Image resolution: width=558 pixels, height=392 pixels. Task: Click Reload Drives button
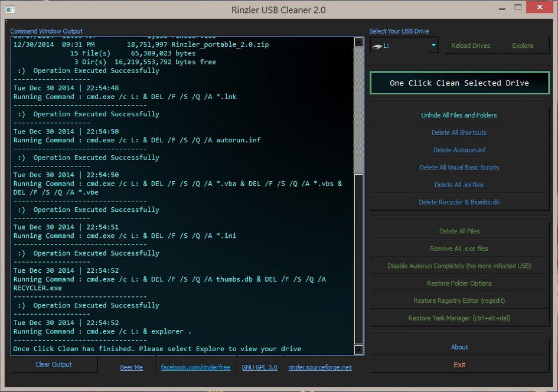[470, 45]
